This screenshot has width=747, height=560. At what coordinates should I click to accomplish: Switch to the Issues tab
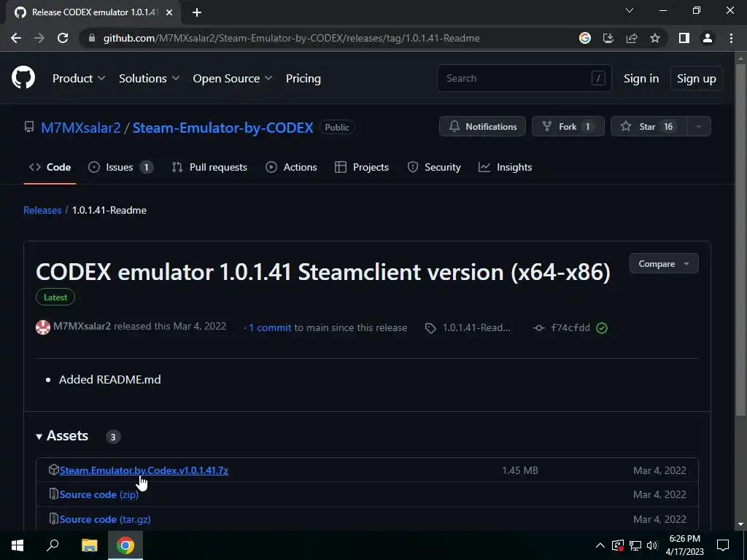point(120,167)
